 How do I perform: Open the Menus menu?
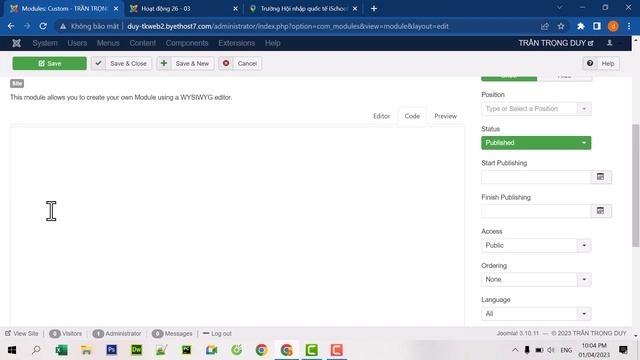click(x=108, y=43)
